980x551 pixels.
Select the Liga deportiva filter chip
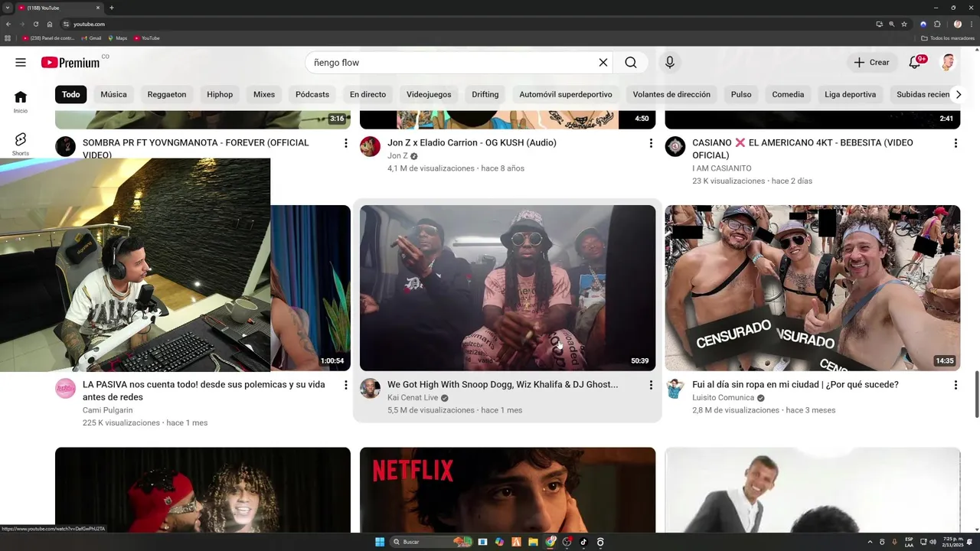click(x=850, y=95)
